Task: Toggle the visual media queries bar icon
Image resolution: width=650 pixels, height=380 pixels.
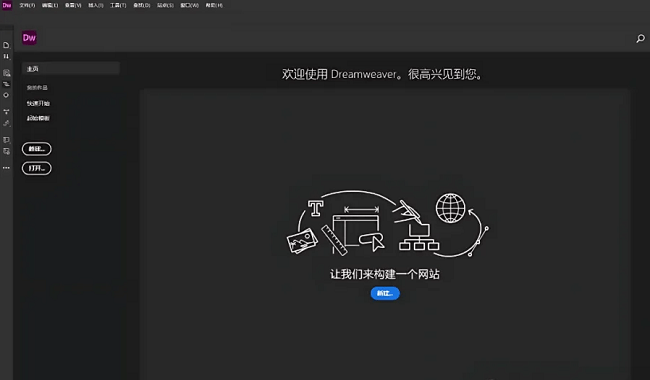Action: [x=6, y=84]
